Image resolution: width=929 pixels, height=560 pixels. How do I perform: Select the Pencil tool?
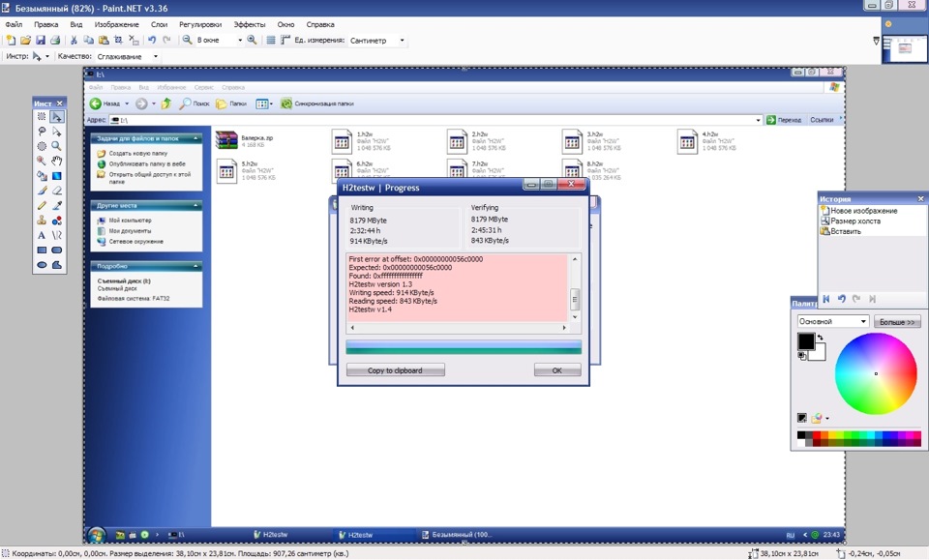[x=42, y=205]
